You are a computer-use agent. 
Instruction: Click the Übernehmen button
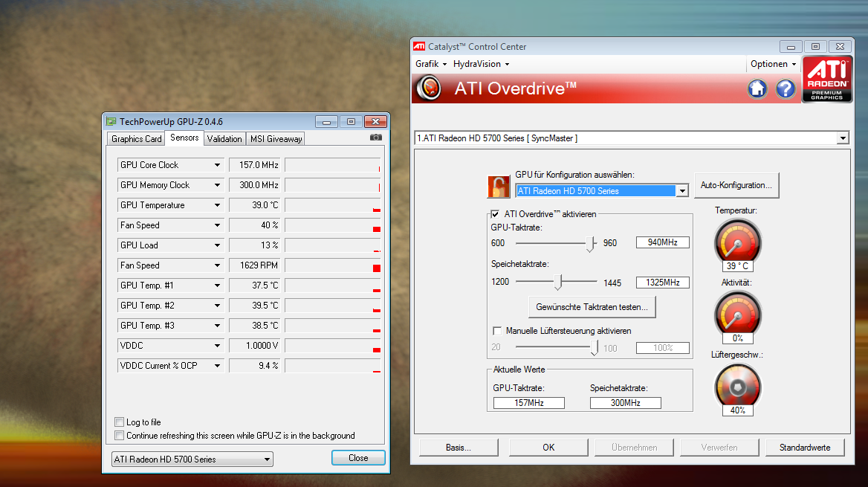[635, 448]
